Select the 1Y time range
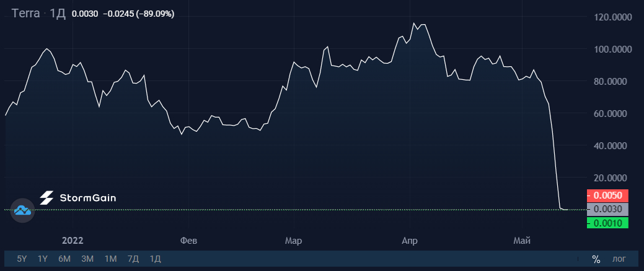This screenshot has width=644, height=271. pos(43,259)
